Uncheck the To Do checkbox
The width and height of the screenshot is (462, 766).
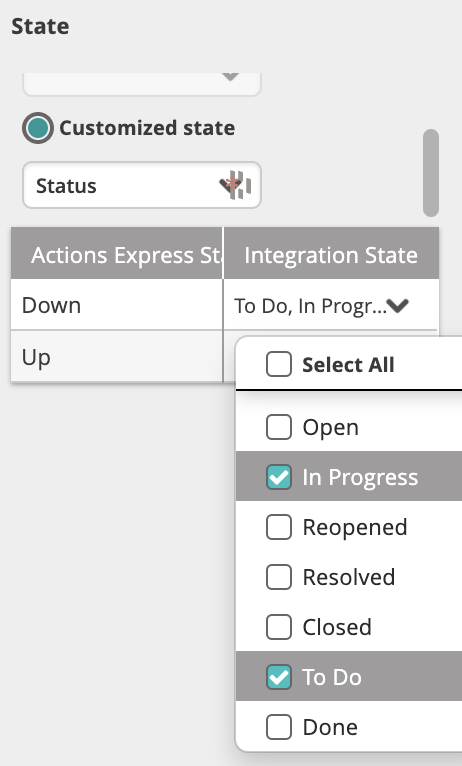coord(279,677)
